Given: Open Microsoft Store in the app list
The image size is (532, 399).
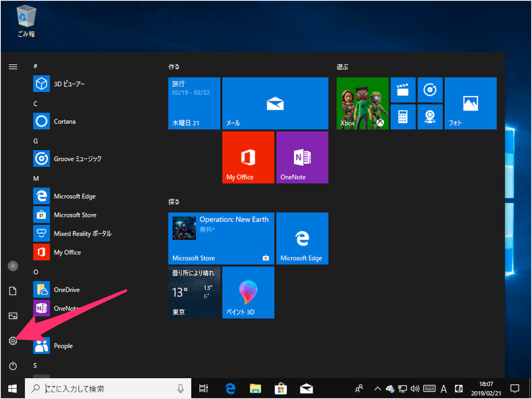Looking at the screenshot, I should pyautogui.click(x=91, y=215).
